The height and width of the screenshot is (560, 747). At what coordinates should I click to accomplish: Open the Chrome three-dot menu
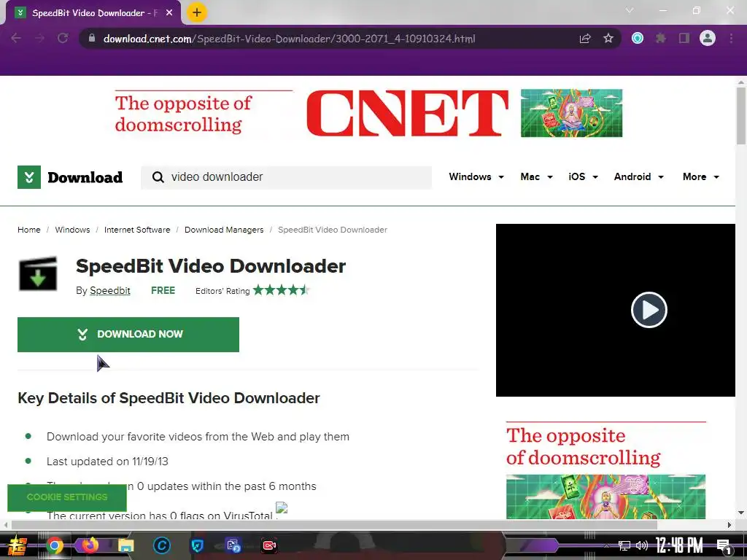tap(731, 38)
